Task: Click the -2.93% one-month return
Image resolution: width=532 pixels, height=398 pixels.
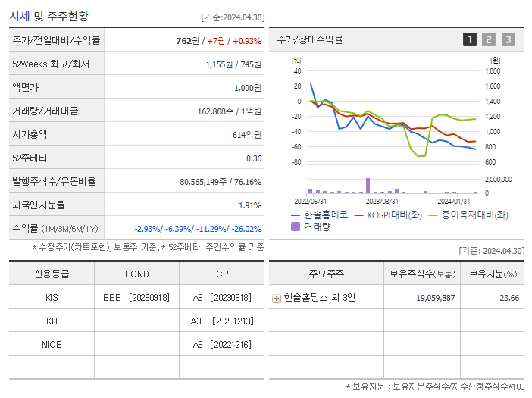Action: point(147,229)
